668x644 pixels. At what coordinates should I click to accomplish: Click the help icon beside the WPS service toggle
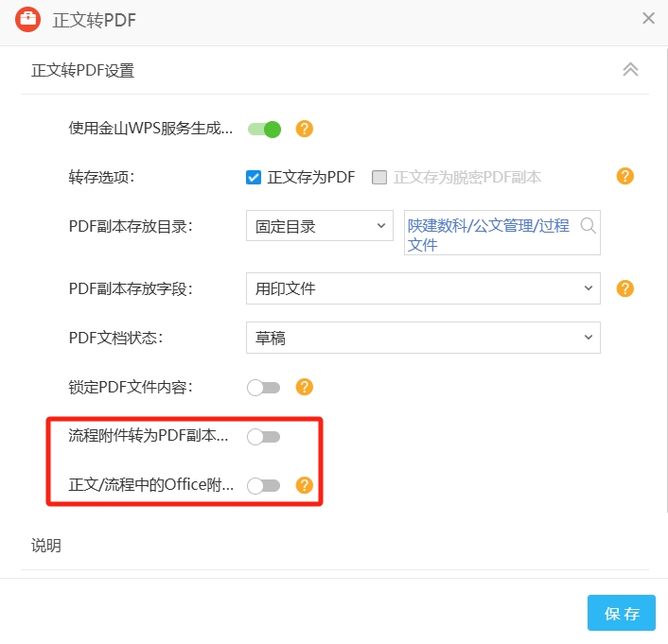(304, 130)
